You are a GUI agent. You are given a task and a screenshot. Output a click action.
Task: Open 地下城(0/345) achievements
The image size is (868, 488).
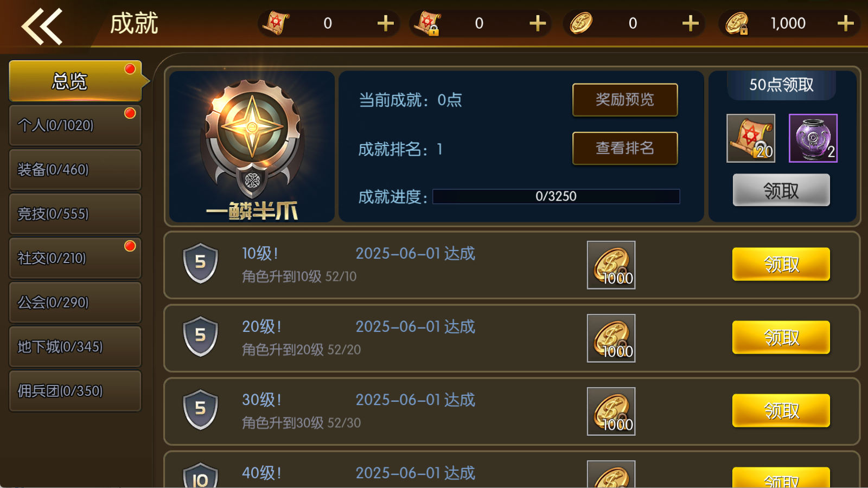[x=75, y=346]
